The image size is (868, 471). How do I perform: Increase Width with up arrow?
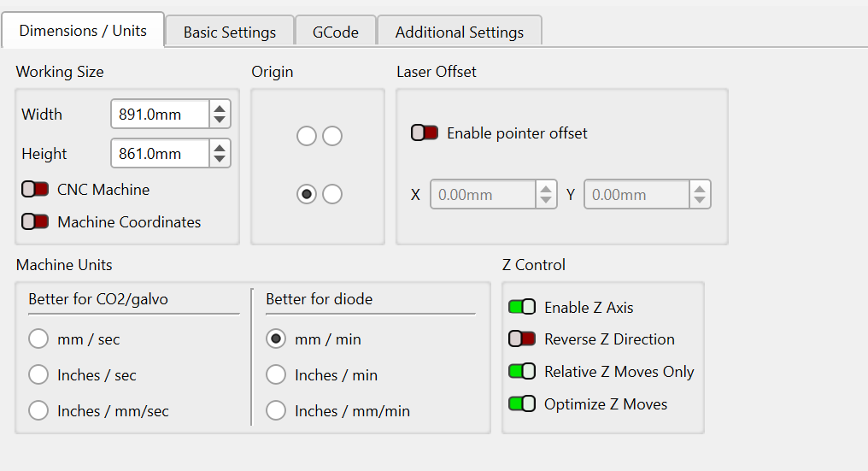tap(220, 109)
